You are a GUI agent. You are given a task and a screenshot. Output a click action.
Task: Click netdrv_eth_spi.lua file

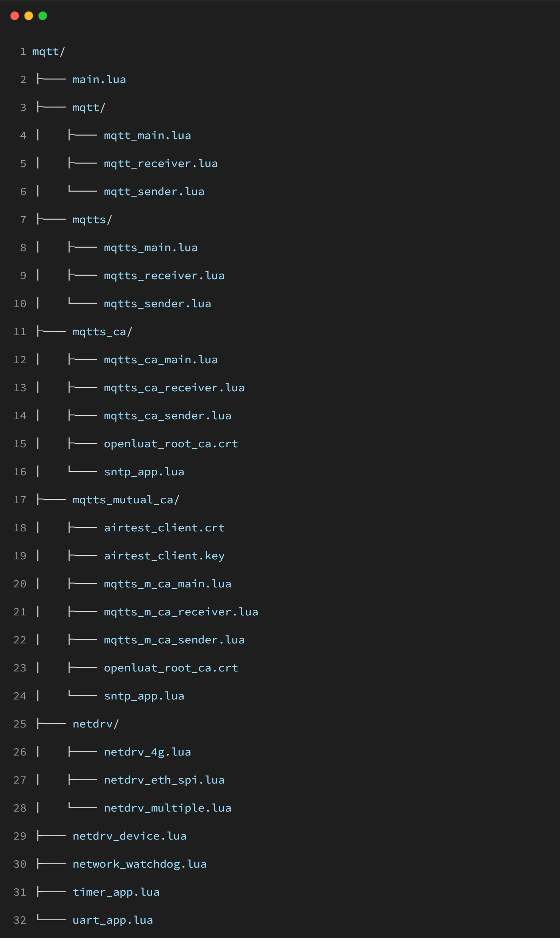coord(164,780)
